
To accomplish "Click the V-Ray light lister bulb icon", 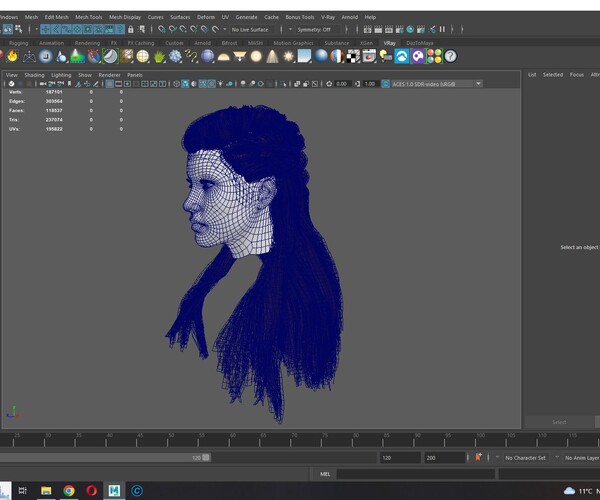I will [x=386, y=56].
